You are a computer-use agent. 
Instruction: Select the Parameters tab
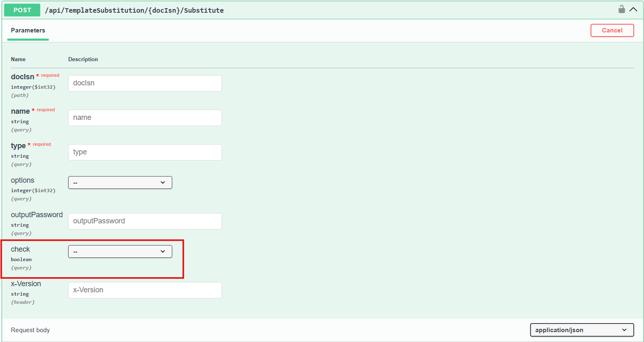pyautogui.click(x=28, y=30)
